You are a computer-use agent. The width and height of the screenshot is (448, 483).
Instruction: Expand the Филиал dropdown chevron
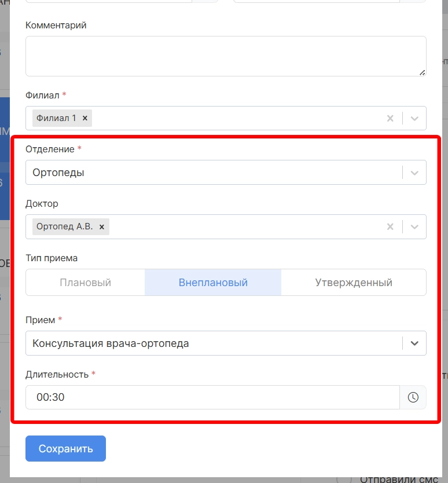point(414,118)
